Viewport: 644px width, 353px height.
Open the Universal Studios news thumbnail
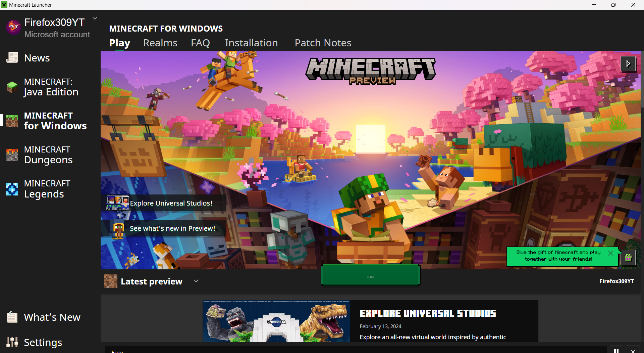pos(276,321)
